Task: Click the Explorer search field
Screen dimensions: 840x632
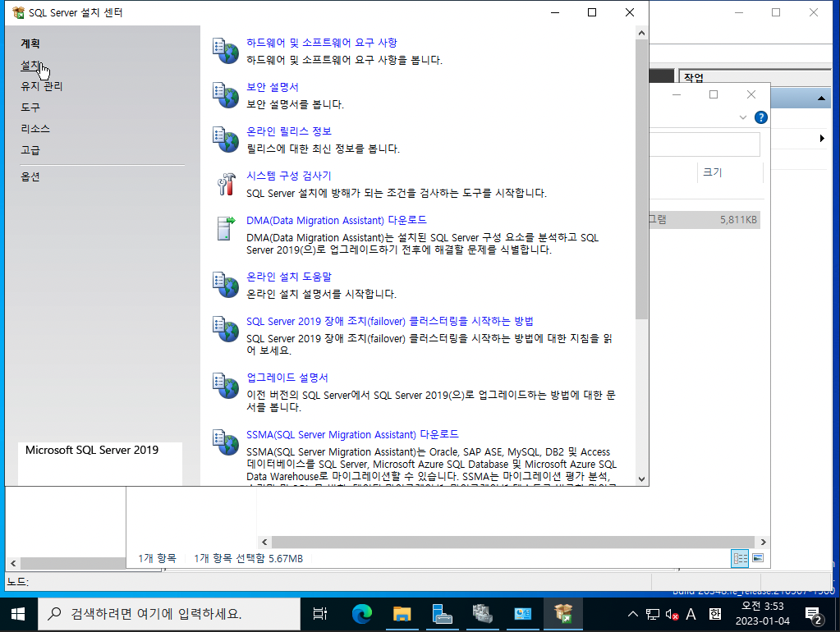Action: tap(705, 144)
